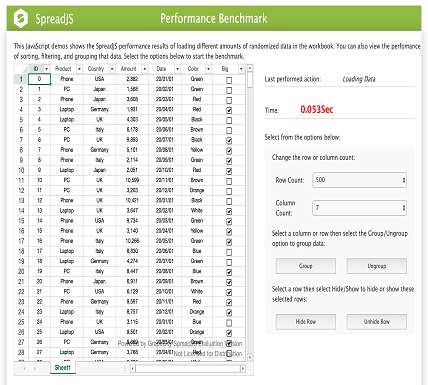Click the next sheet navigation arrow

point(35,368)
